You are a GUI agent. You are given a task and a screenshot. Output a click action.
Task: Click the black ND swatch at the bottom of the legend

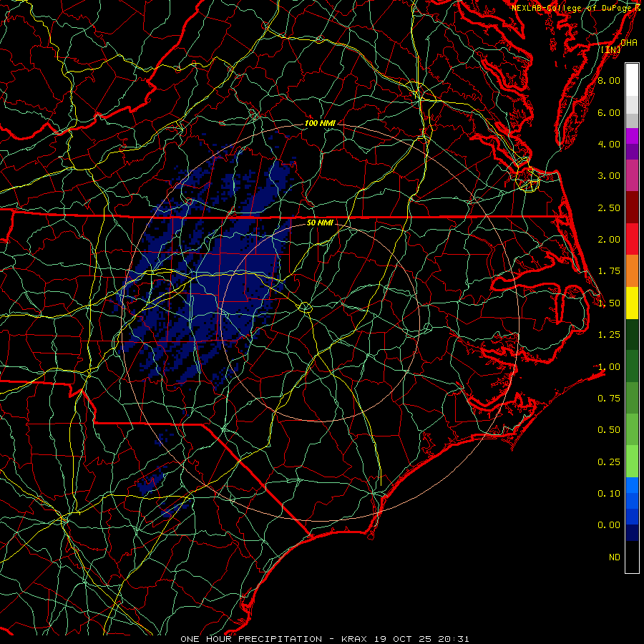(632, 557)
